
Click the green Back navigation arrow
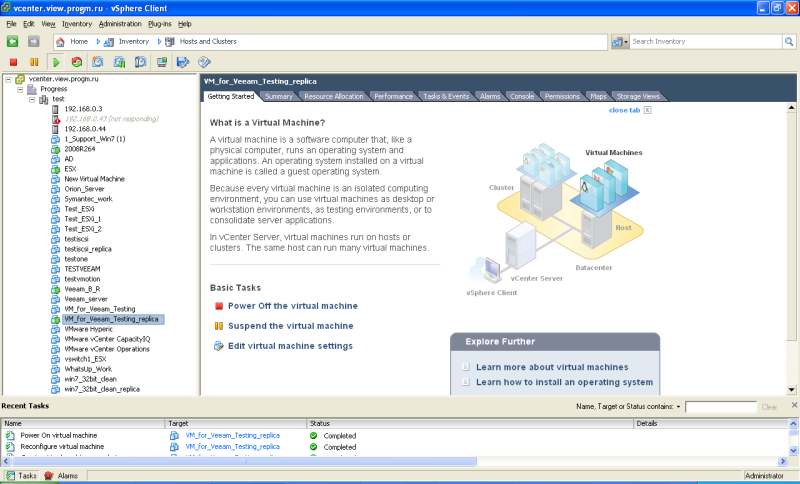13,42
